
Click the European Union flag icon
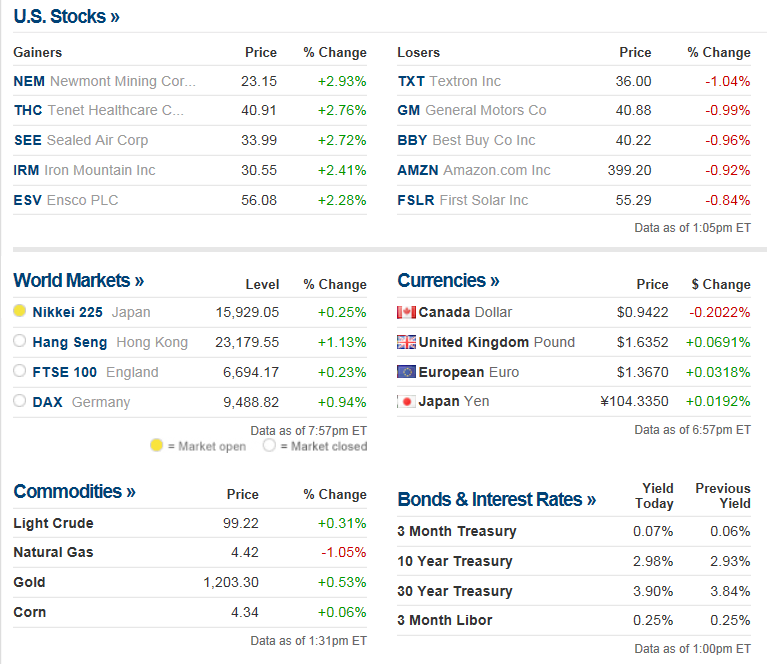[406, 372]
